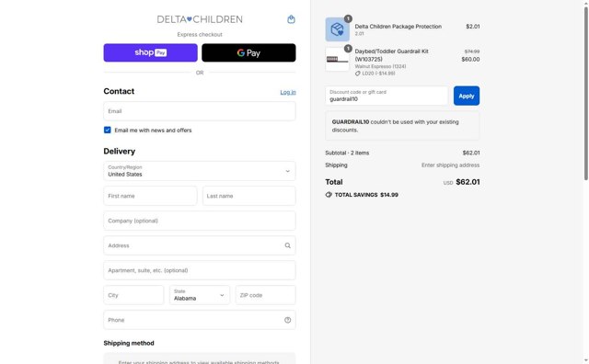Click the Contact heading
Viewport: 589px width, 364px height.
click(119, 91)
